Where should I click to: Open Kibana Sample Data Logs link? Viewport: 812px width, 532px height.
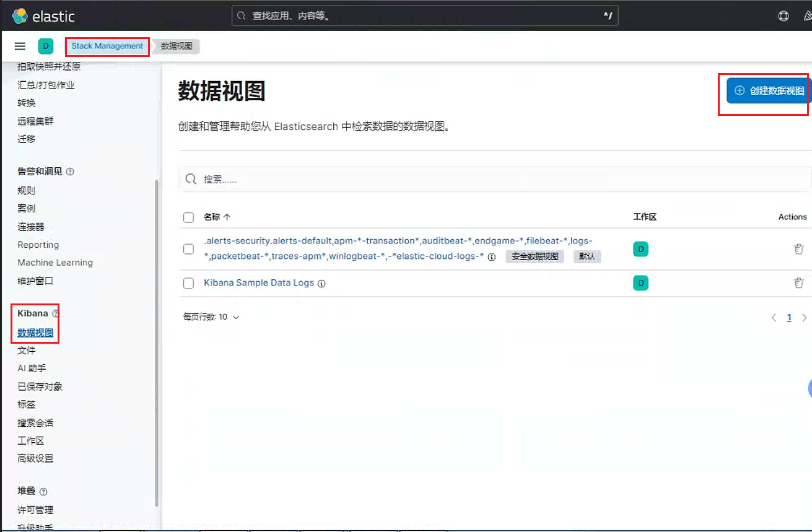click(x=259, y=283)
